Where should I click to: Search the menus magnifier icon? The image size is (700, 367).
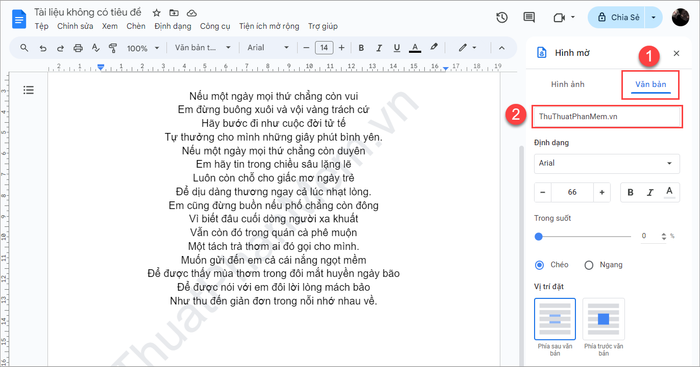[x=24, y=47]
